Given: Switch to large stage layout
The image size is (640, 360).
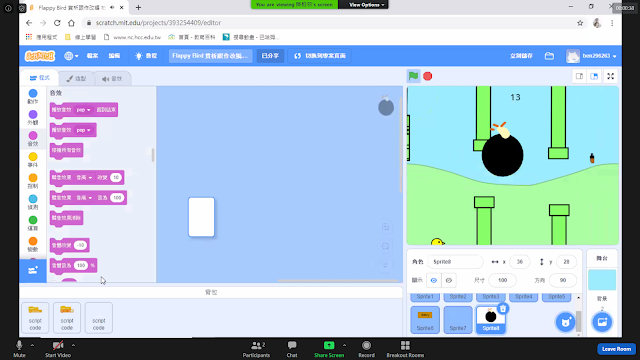Looking at the screenshot, I should (594, 76).
